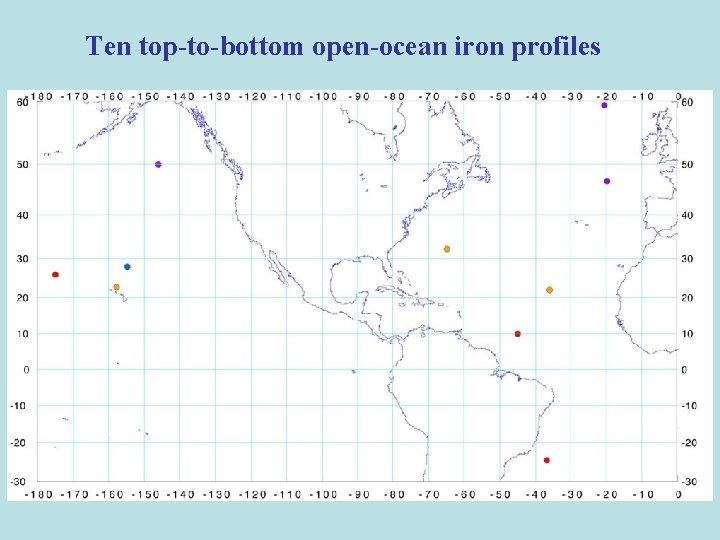
Task: Click the '-70' label on the top longitude axis
Action: (429, 96)
